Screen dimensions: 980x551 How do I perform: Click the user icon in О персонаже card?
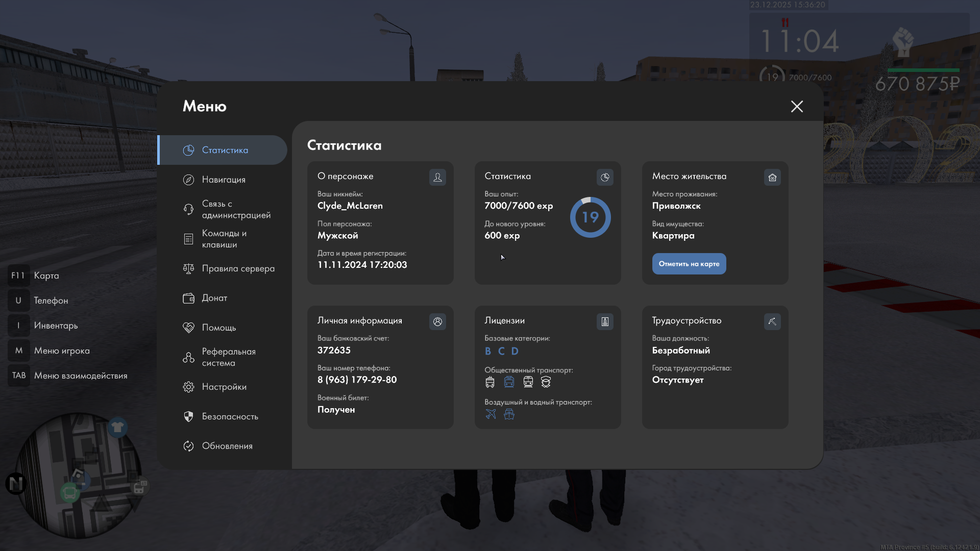click(437, 177)
